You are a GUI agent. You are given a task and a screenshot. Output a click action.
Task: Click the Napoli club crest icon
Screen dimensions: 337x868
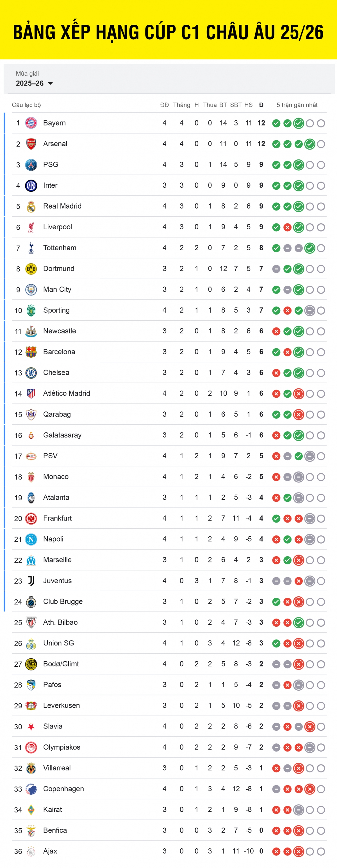[31, 539]
